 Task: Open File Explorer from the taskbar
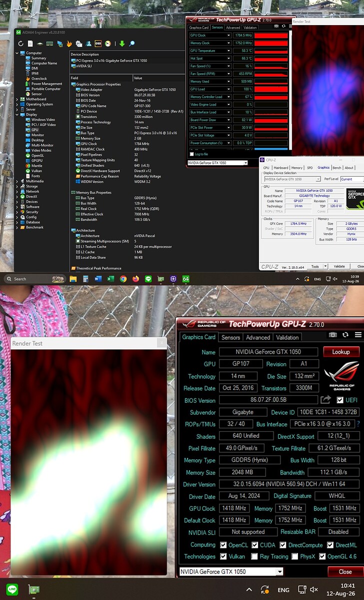click(73, 279)
